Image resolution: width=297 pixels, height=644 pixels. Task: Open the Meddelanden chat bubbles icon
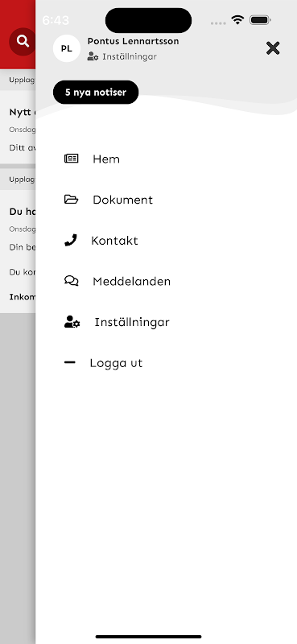point(72,281)
